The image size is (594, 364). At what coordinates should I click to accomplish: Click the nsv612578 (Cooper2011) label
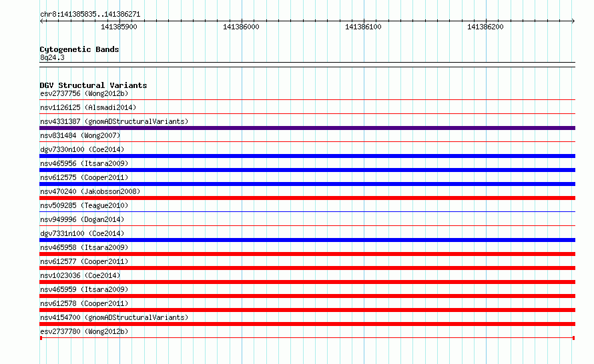pos(84,303)
